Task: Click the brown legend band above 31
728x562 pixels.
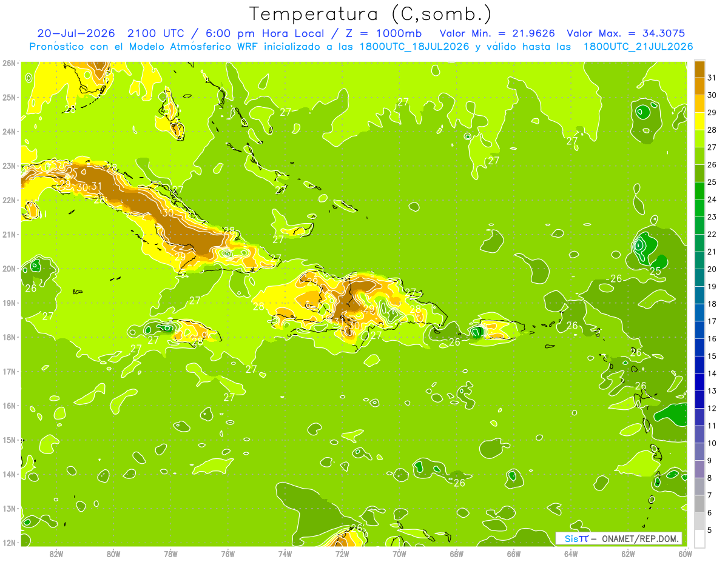Action: pyautogui.click(x=699, y=69)
